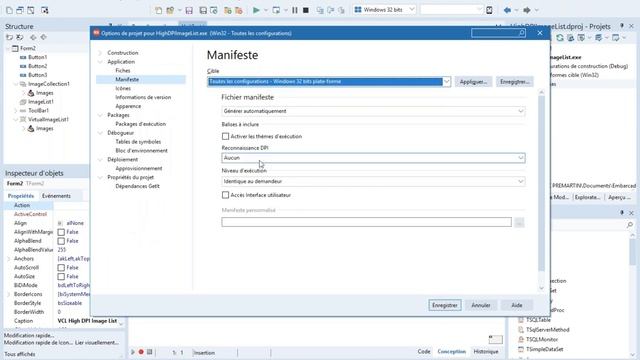Click the Stop program icon in the toolbar
Viewport: 640px width, 360px height.
(x=306, y=10)
